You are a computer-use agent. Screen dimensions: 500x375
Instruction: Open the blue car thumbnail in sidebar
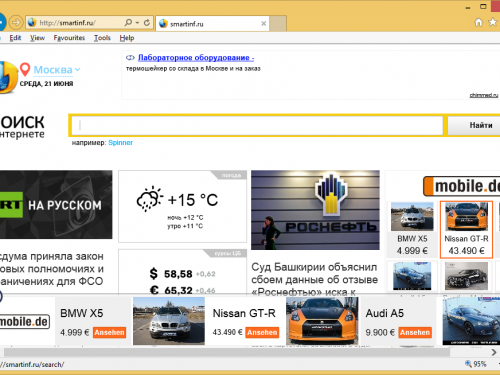coord(412,276)
